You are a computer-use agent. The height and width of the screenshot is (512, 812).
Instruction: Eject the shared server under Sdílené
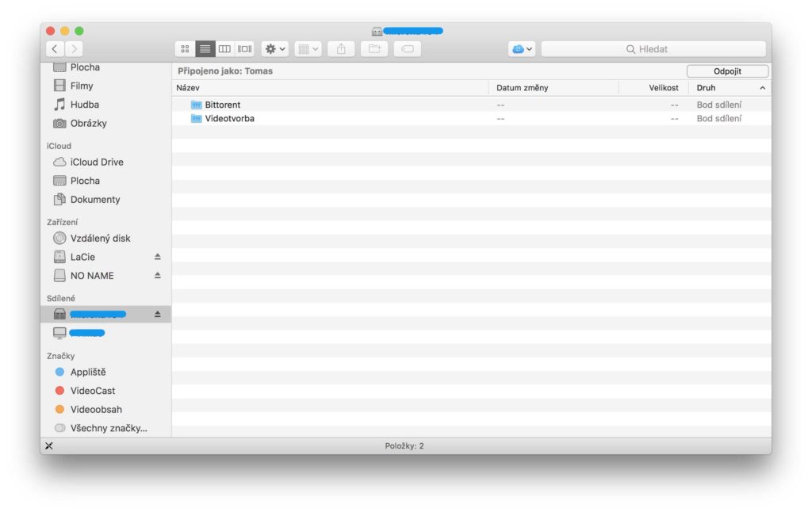[155, 313]
